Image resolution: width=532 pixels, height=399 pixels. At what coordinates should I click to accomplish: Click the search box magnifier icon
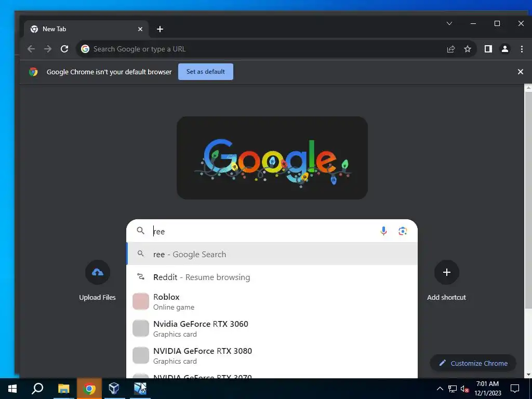coord(140,231)
